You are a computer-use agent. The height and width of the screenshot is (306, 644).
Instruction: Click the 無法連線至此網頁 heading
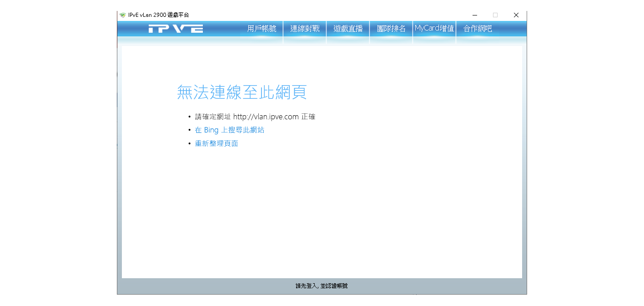click(x=242, y=92)
